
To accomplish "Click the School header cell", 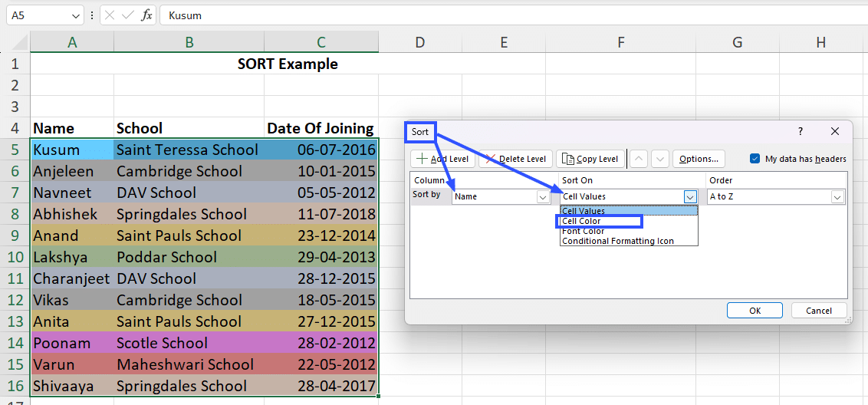I will (189, 129).
